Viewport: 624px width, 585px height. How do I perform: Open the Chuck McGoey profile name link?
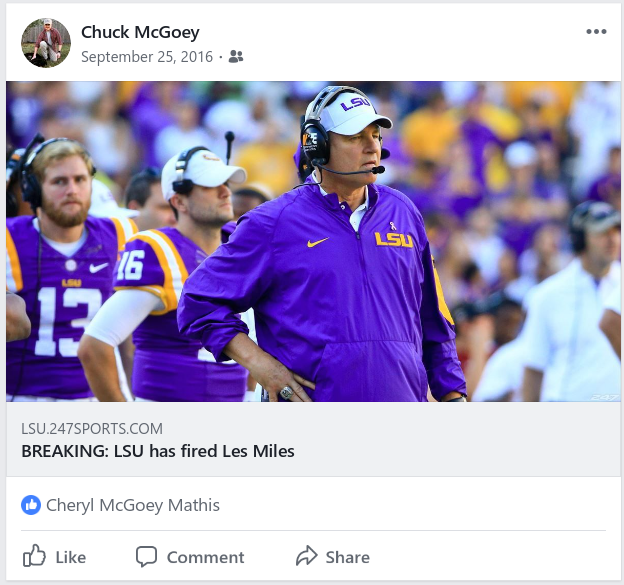click(140, 32)
